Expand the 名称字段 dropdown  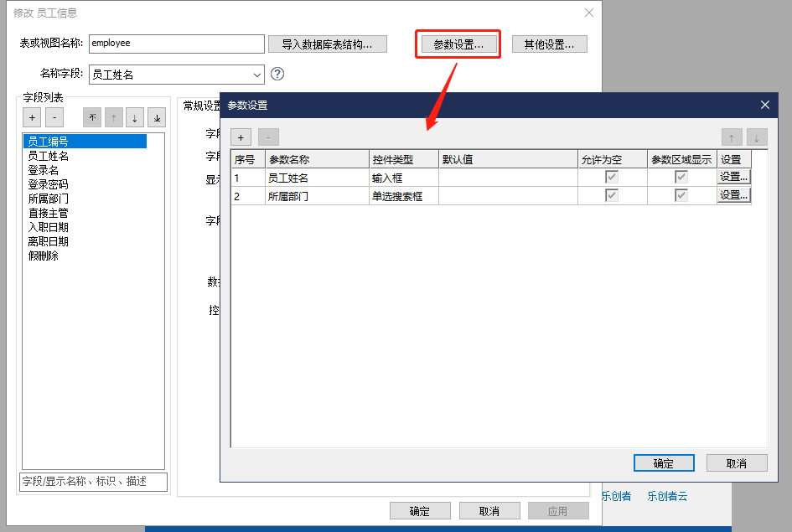pos(256,75)
